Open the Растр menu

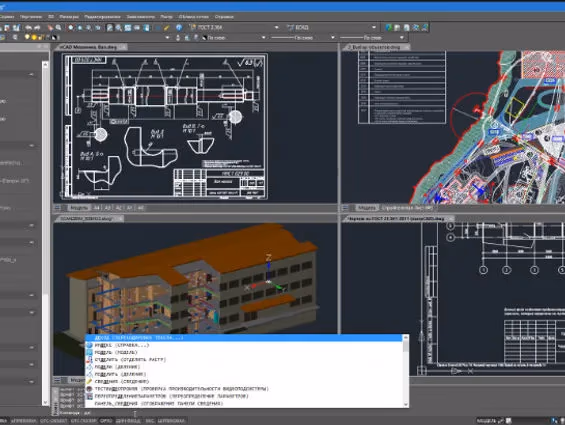(166, 17)
